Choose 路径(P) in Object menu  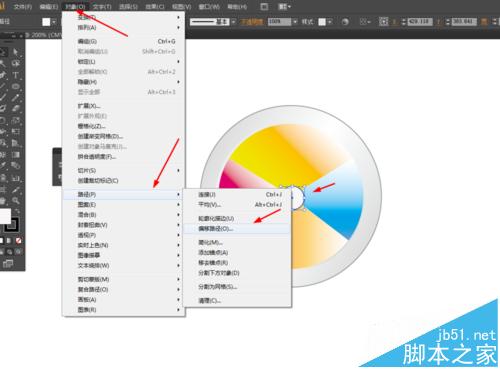pyautogui.click(x=124, y=194)
